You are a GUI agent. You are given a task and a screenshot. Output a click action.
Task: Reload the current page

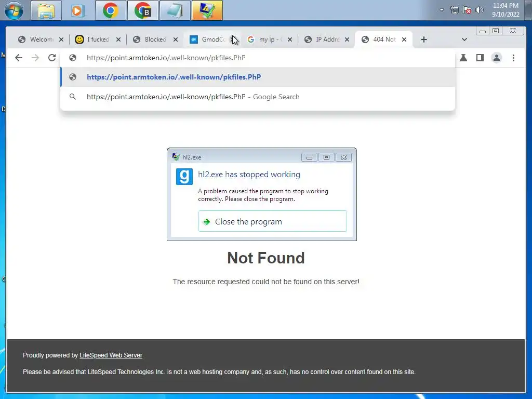[52, 58]
